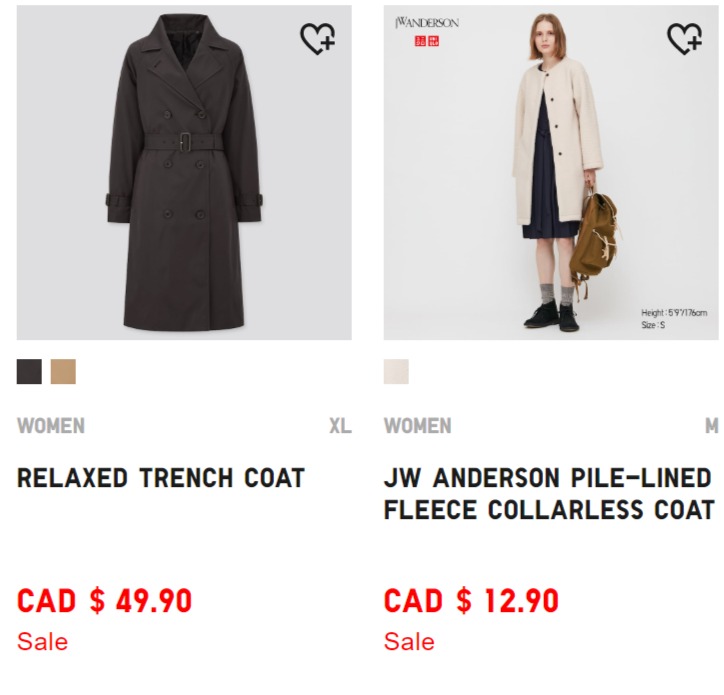Click the CAD $ 49.90 price
The image size is (724, 695).
pos(104,600)
